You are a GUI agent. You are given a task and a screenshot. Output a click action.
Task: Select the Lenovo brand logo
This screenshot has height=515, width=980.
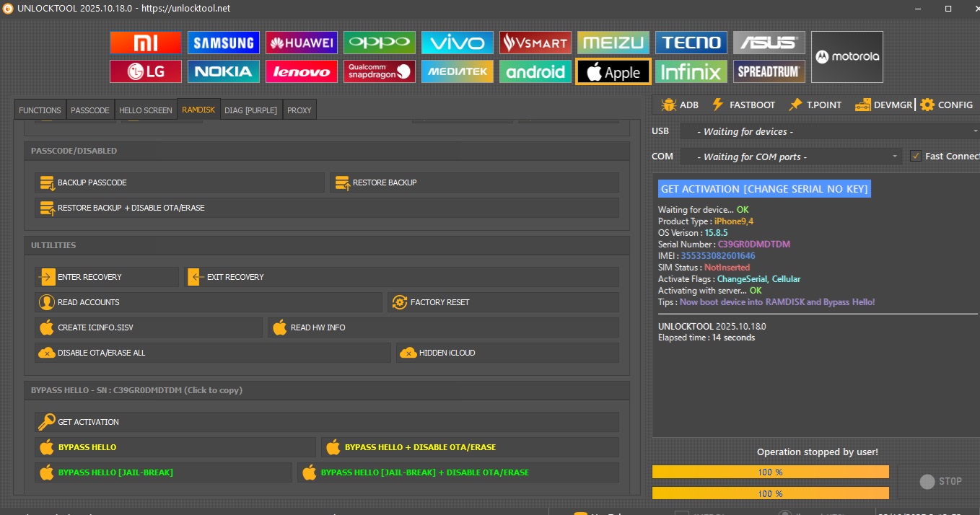tap(302, 71)
